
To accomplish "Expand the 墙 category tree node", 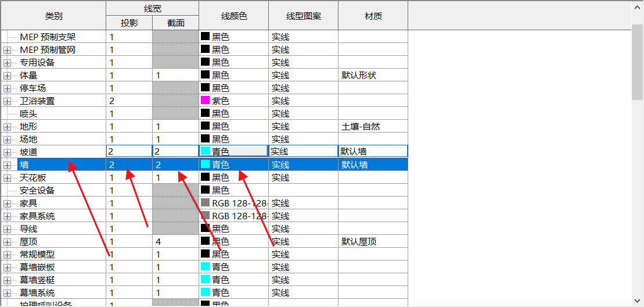I will [7, 165].
